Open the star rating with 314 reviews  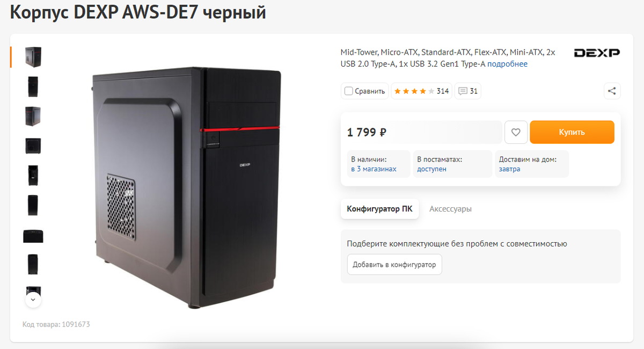(421, 91)
